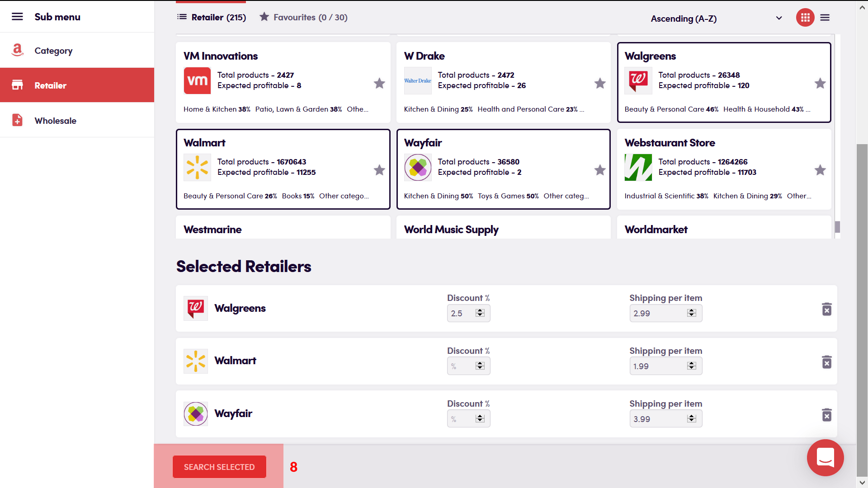
Task: Adjust Walmart shipping per item stepper
Action: (692, 366)
